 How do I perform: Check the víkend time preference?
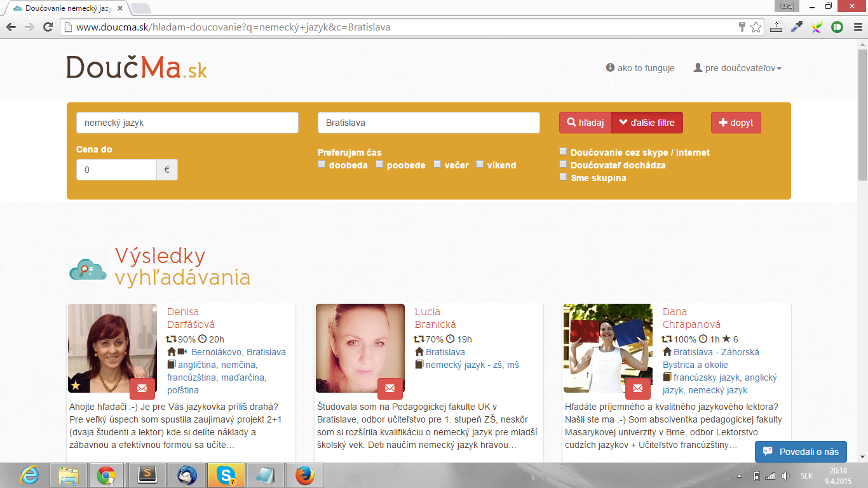480,165
